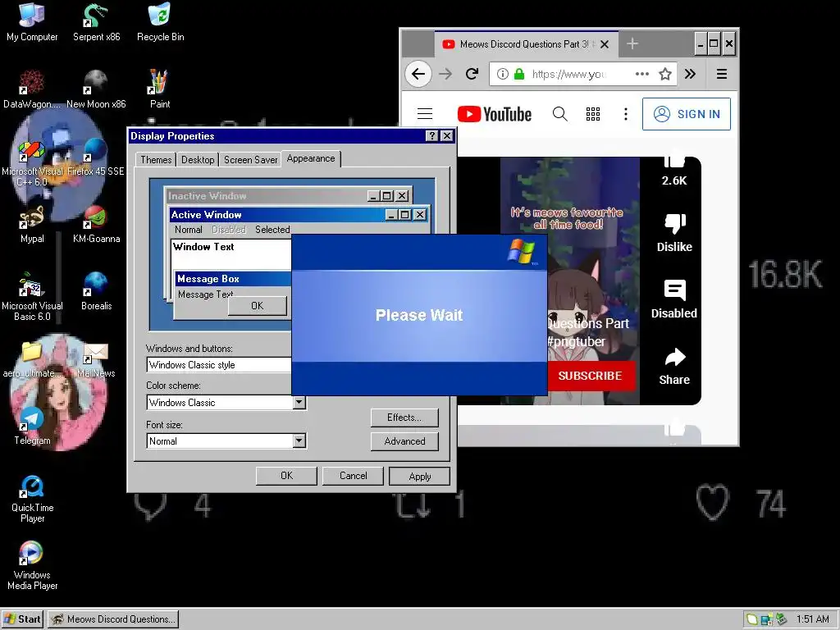Image resolution: width=840 pixels, height=630 pixels.
Task: Click the YouTube logo
Action: (495, 113)
